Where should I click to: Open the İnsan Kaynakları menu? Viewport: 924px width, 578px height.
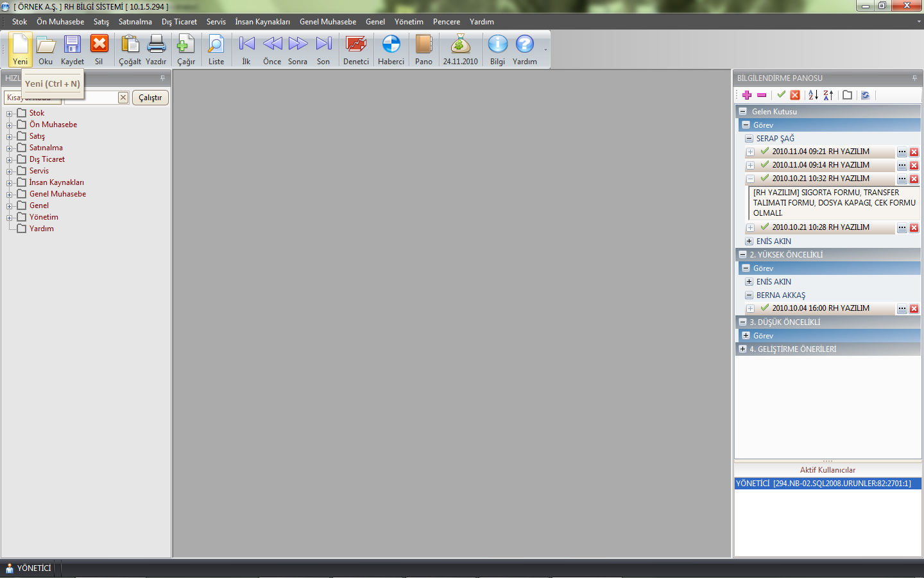(x=262, y=22)
